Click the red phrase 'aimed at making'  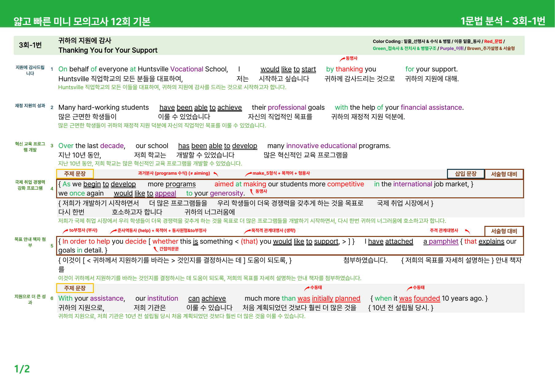coord(240,184)
